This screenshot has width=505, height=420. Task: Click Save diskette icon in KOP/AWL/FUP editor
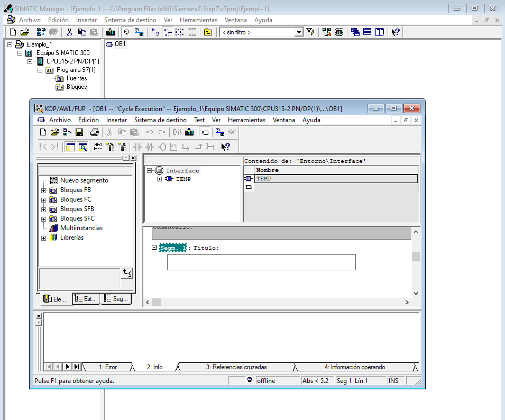(79, 132)
